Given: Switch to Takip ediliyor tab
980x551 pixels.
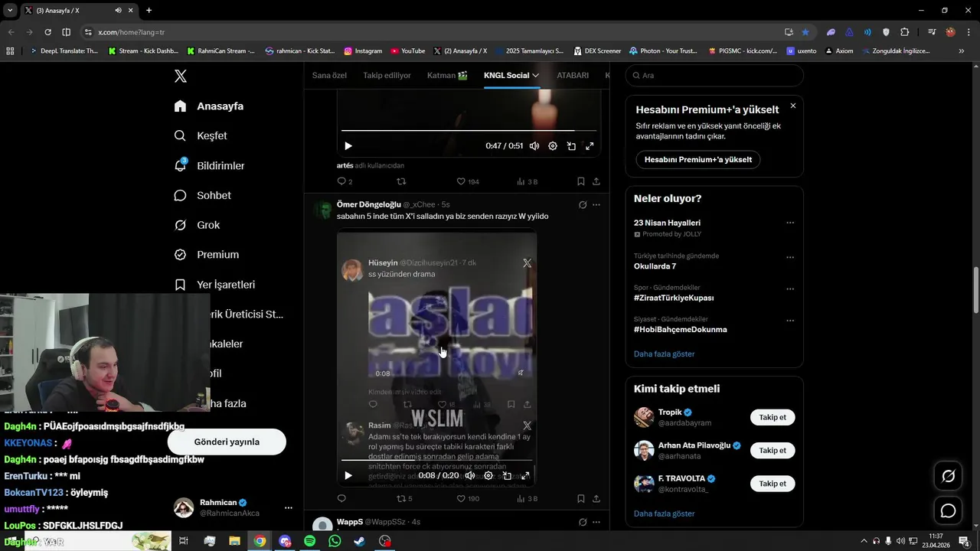Looking at the screenshot, I should (x=387, y=75).
